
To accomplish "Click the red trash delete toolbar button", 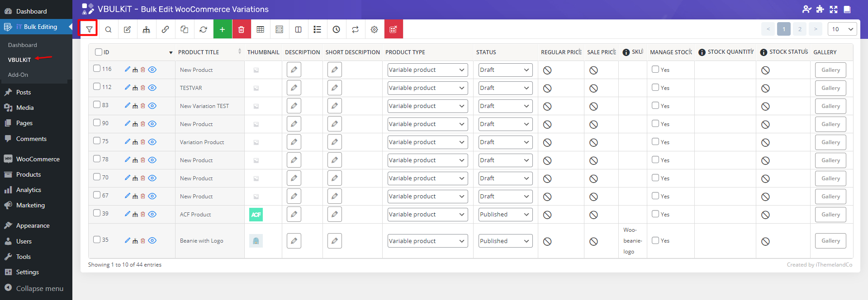I will (242, 29).
